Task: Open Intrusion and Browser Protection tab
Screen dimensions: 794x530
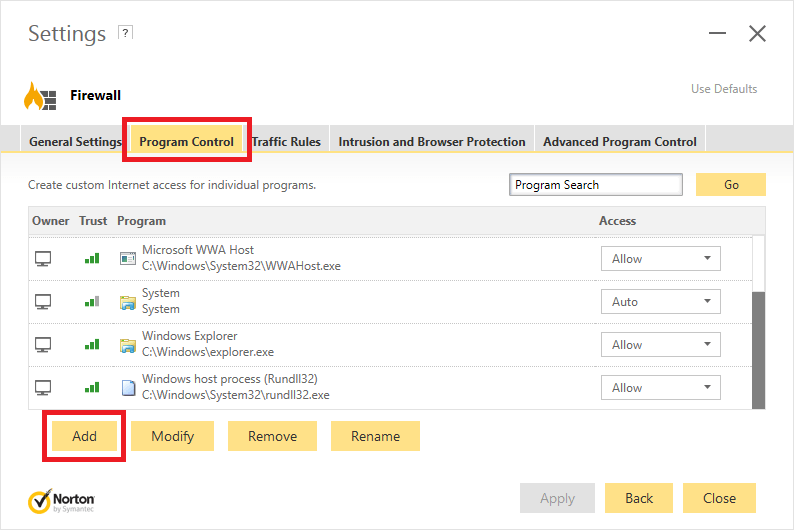Action: [x=432, y=142]
